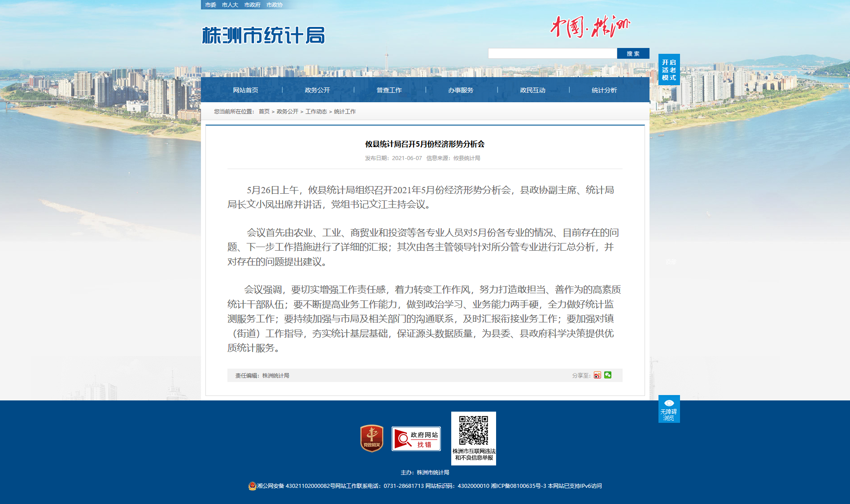Toggle 开启适老模式 senior mode

pos(669,70)
